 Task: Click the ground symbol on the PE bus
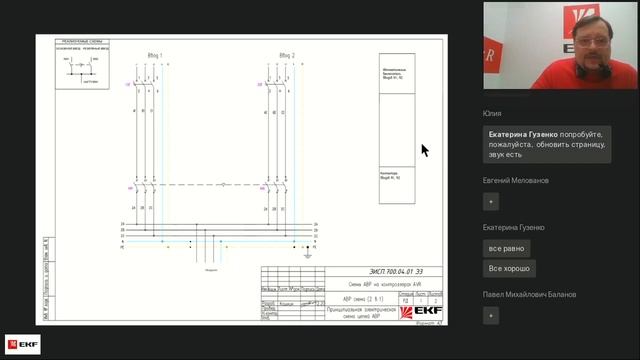point(308,254)
